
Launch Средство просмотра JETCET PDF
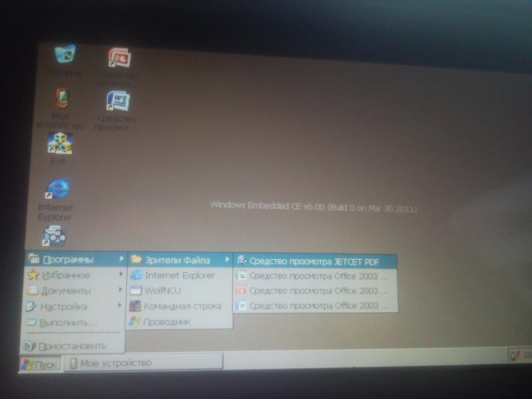[315, 261]
